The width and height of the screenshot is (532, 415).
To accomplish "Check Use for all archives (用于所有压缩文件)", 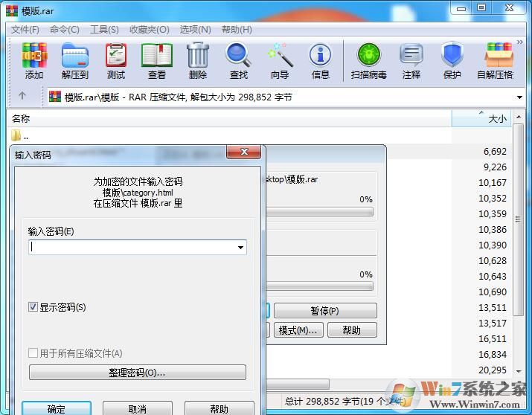I will (33, 353).
